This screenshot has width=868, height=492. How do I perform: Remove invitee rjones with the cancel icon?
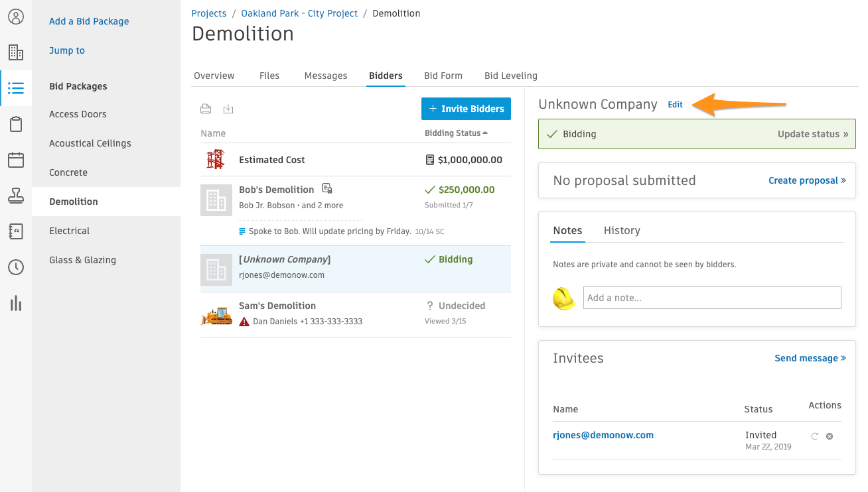(x=830, y=436)
